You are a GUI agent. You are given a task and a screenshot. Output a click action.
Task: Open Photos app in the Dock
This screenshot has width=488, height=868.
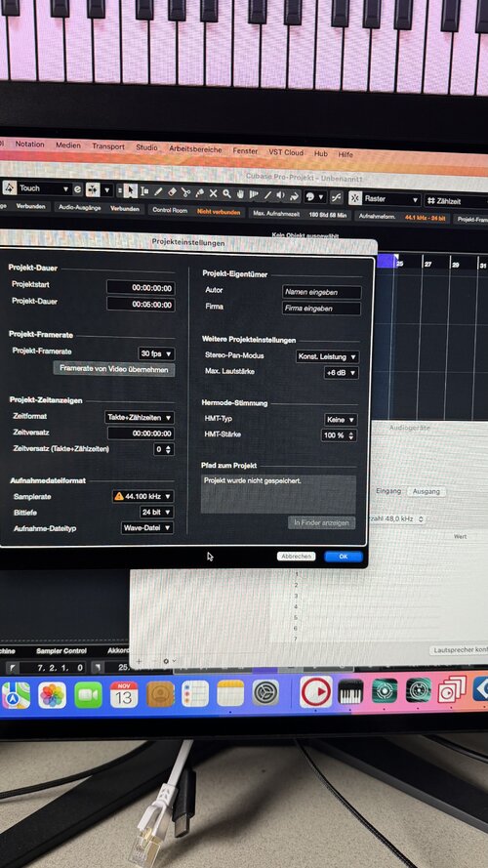tap(52, 695)
